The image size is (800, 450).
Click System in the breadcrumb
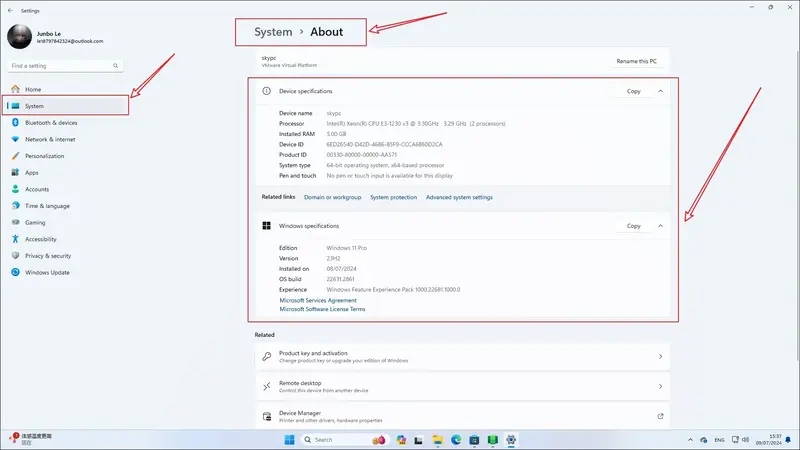(273, 32)
